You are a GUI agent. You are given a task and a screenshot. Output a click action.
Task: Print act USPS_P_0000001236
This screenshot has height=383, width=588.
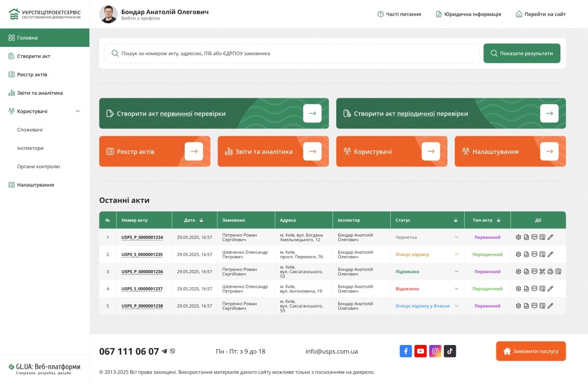[x=550, y=272]
